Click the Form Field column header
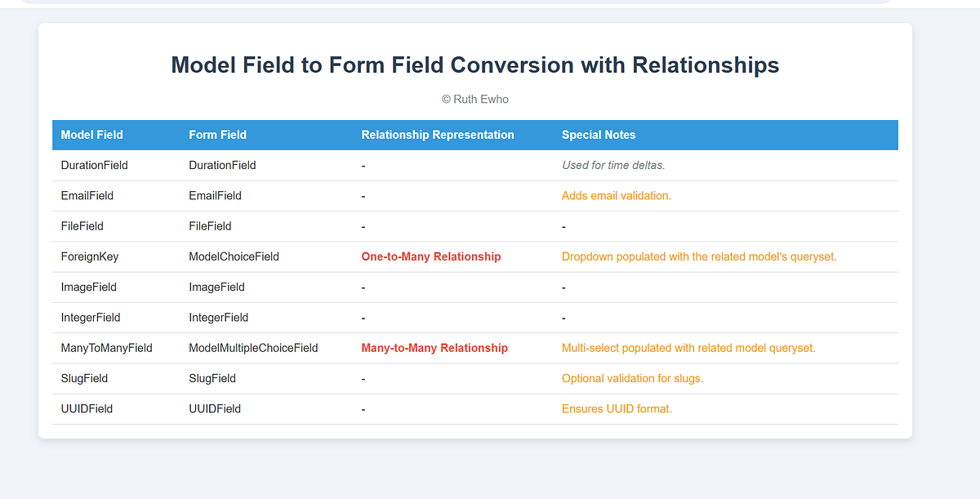This screenshot has height=499, width=980. click(x=216, y=135)
